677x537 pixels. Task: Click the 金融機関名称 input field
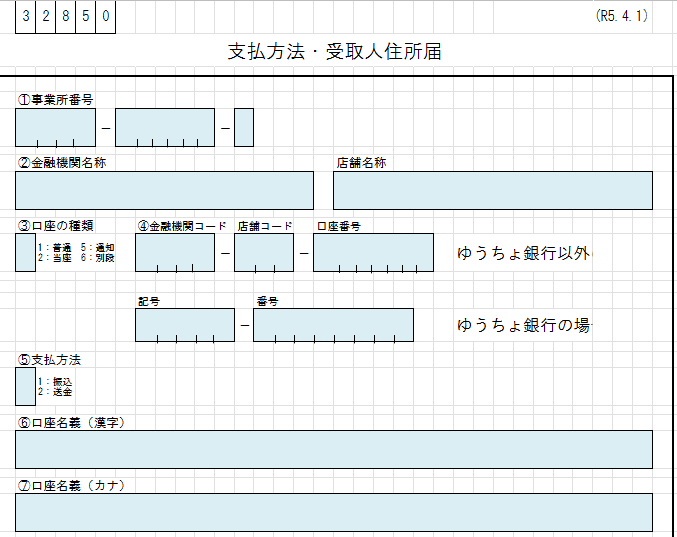(x=164, y=190)
